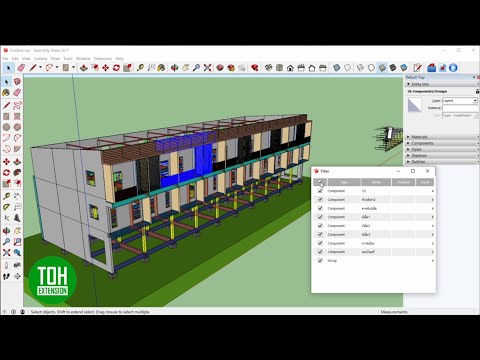Screen dimensions: 480x360
Task: Select the Eraser tool in the top toolbar
Action: coord(21,68)
